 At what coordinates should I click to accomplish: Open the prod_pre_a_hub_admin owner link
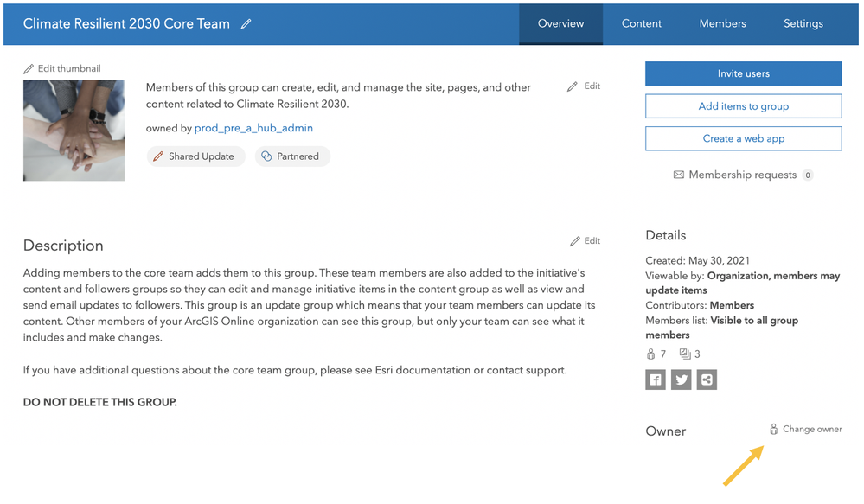(253, 128)
